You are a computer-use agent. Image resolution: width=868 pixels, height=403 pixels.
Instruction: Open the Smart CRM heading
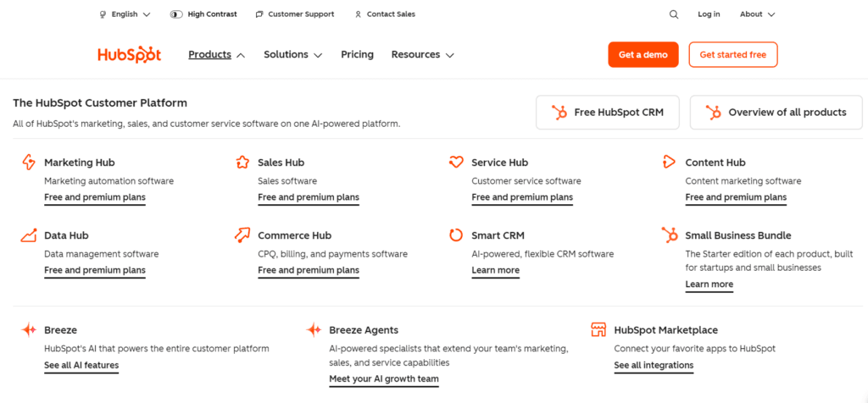pos(498,235)
